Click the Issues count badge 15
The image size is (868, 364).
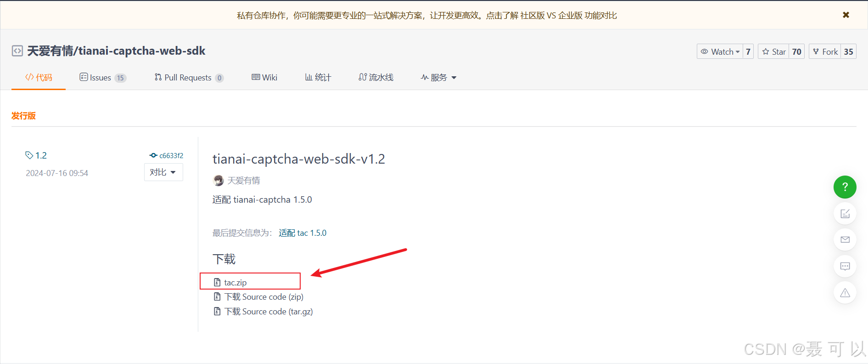[120, 78]
